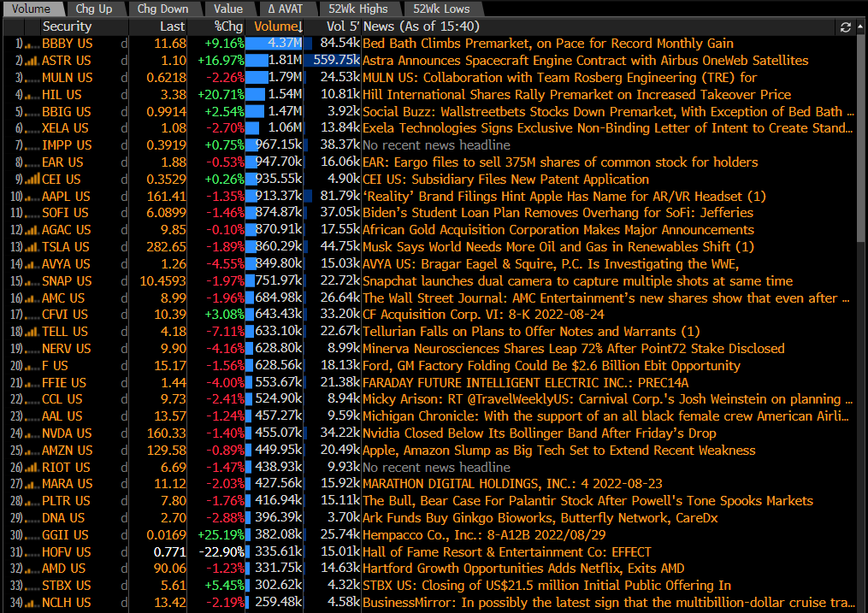Open the chart icon beside CEI US
The width and height of the screenshot is (868, 613).
pos(32,180)
